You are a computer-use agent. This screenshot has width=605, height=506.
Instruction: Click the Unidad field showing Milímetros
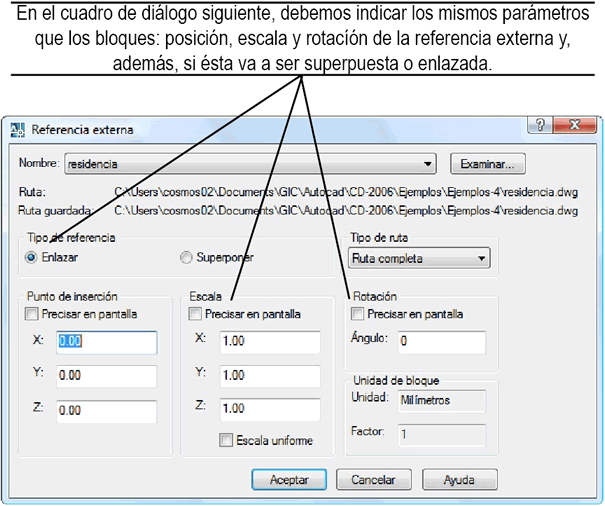click(442, 401)
